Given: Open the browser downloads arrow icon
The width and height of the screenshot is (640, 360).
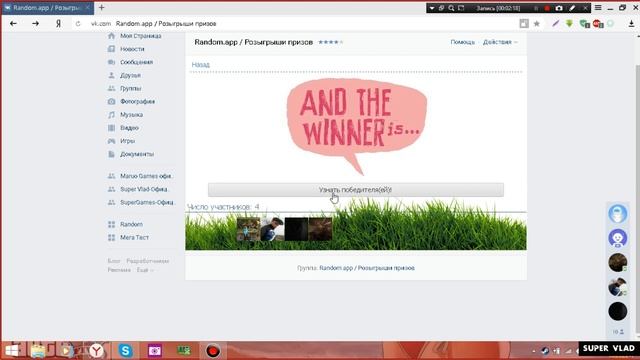Looking at the screenshot, I should coord(631,24).
